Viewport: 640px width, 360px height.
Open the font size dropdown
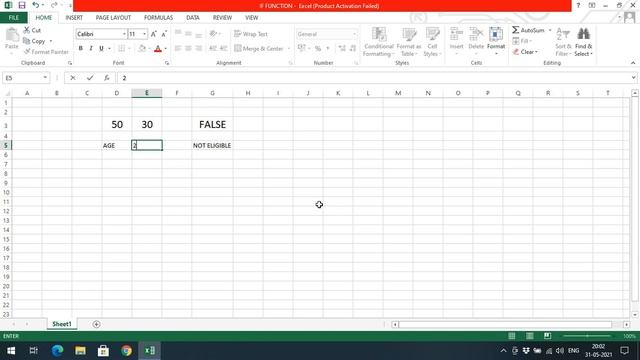click(144, 34)
